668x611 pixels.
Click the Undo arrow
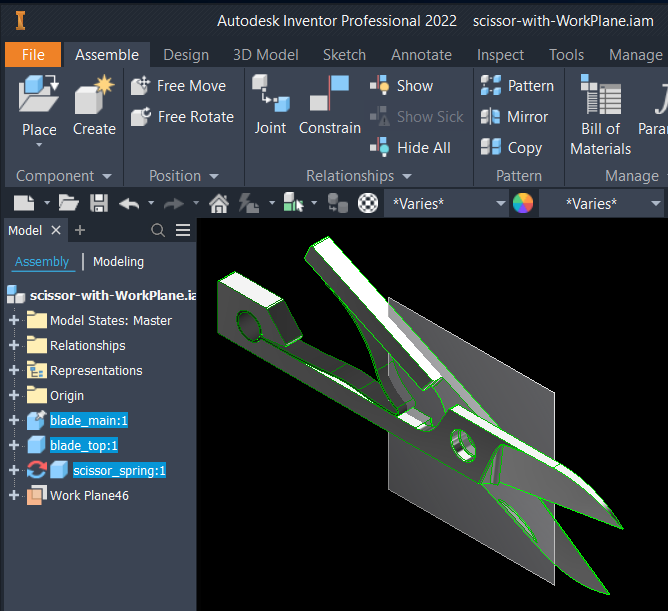point(129,204)
